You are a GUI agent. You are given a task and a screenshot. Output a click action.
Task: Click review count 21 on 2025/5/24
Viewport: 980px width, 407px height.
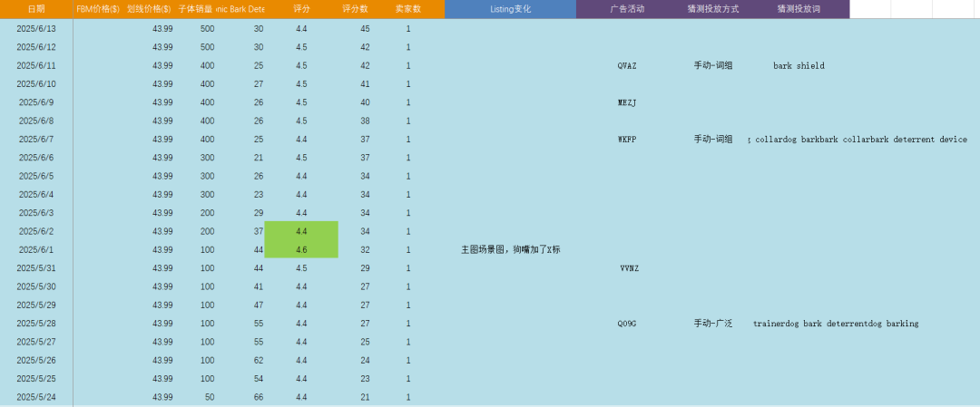pyautogui.click(x=365, y=397)
